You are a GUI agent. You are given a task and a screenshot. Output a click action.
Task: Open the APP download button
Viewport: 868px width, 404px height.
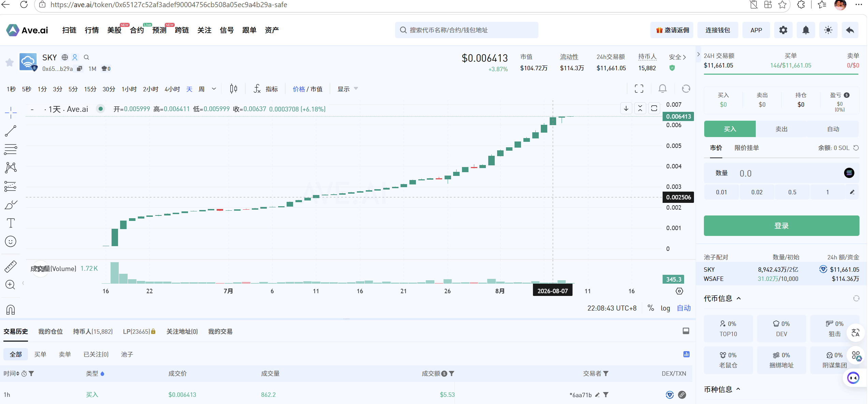(756, 30)
